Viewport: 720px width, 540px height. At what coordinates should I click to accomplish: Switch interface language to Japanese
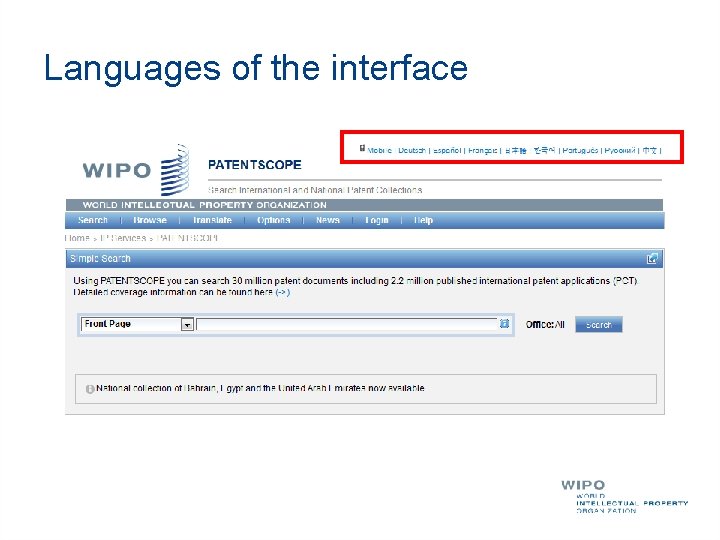click(x=516, y=150)
